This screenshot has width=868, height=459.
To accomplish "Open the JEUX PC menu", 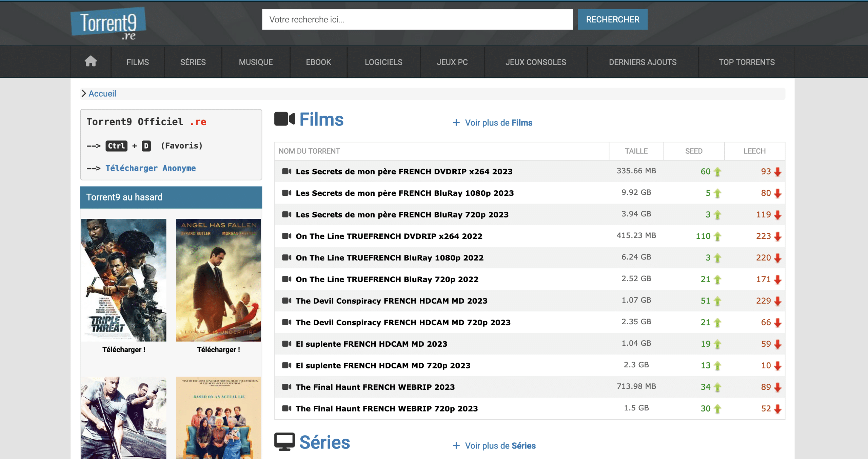I will (452, 62).
